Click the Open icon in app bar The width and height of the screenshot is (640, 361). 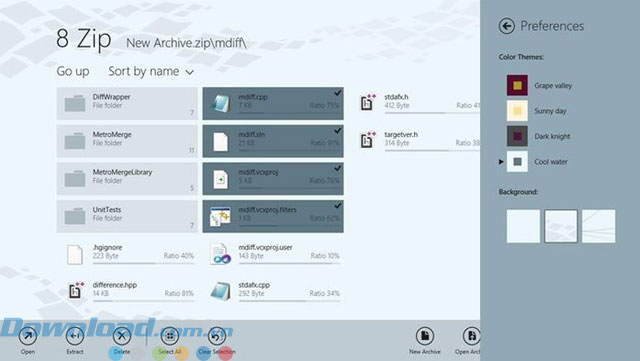click(x=28, y=336)
